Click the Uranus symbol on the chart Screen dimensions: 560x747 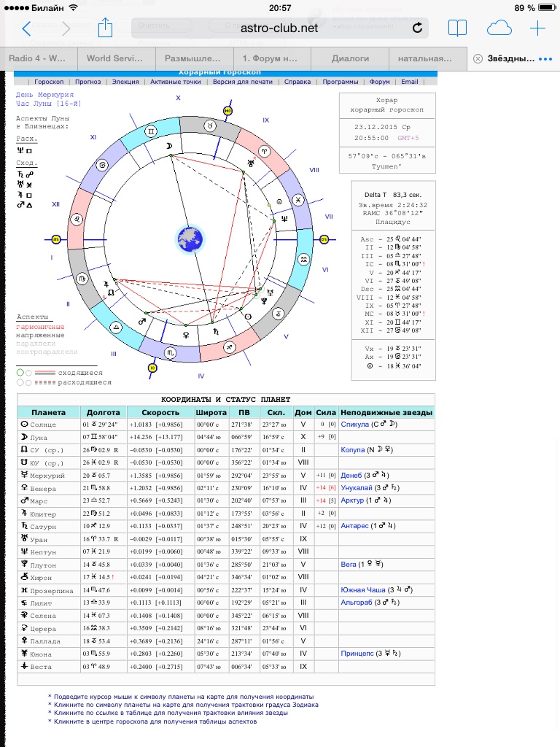point(251,163)
